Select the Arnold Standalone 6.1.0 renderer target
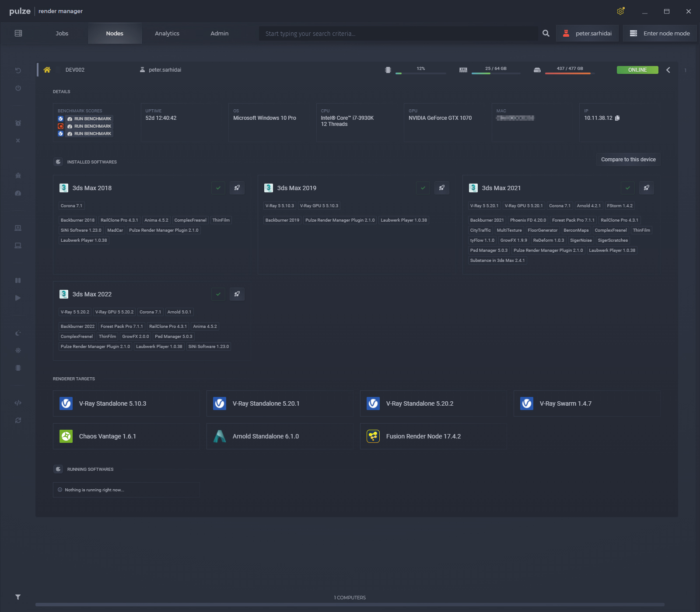 (280, 436)
